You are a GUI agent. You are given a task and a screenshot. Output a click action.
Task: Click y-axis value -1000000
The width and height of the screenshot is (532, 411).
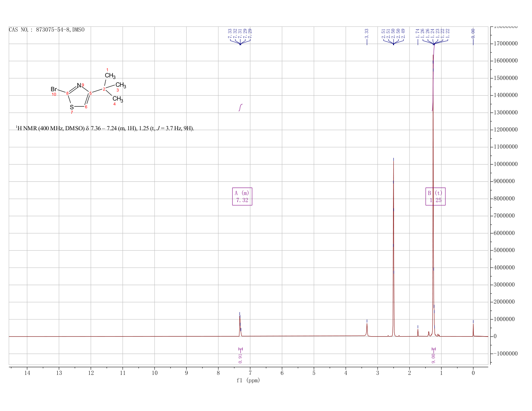point(505,354)
